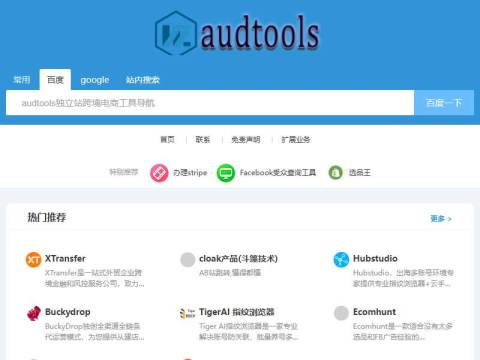Click the 百度一下 search button
Screen dimensions: 480x360
(444, 103)
